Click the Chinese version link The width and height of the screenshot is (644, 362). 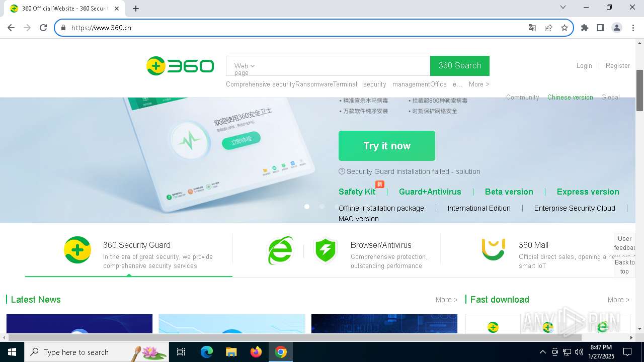coord(570,98)
